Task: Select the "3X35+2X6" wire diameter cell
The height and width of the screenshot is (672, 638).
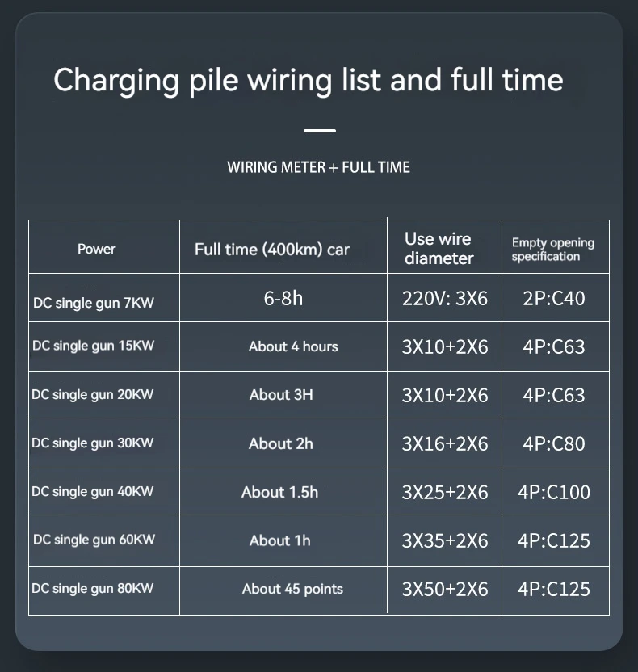Action: coord(445,540)
